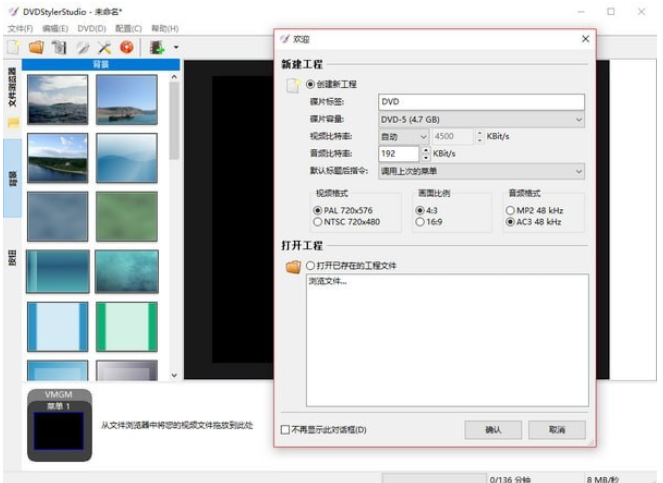
Task: Select NTSC 720x480 video format
Action: [x=319, y=222]
